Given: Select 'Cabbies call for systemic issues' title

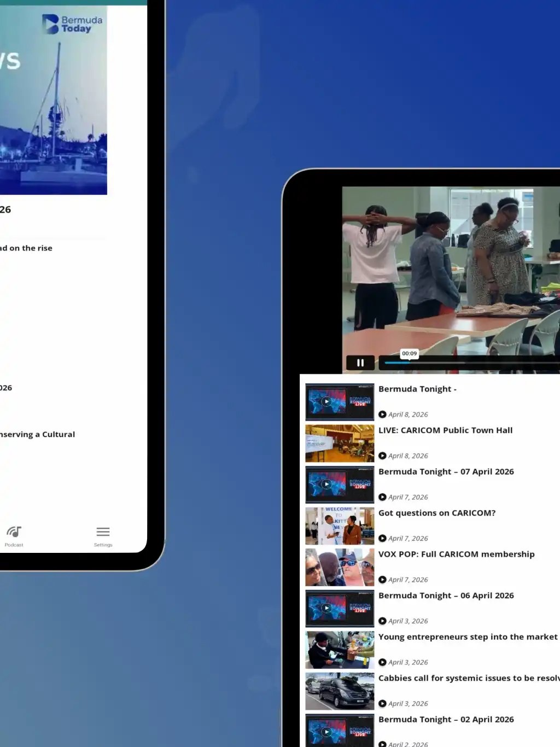Looking at the screenshot, I should pos(469,678).
